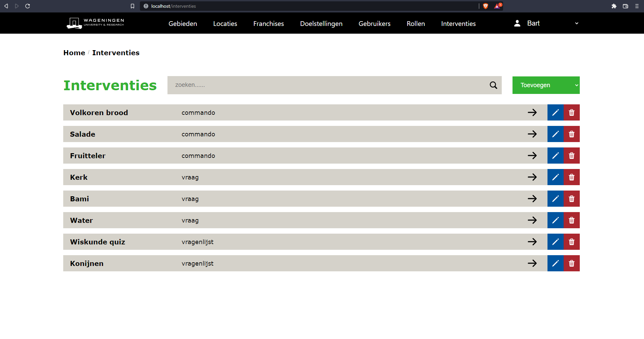The image size is (644, 339).
Task: Open Volkoren brood via its arrow
Action: (532, 112)
